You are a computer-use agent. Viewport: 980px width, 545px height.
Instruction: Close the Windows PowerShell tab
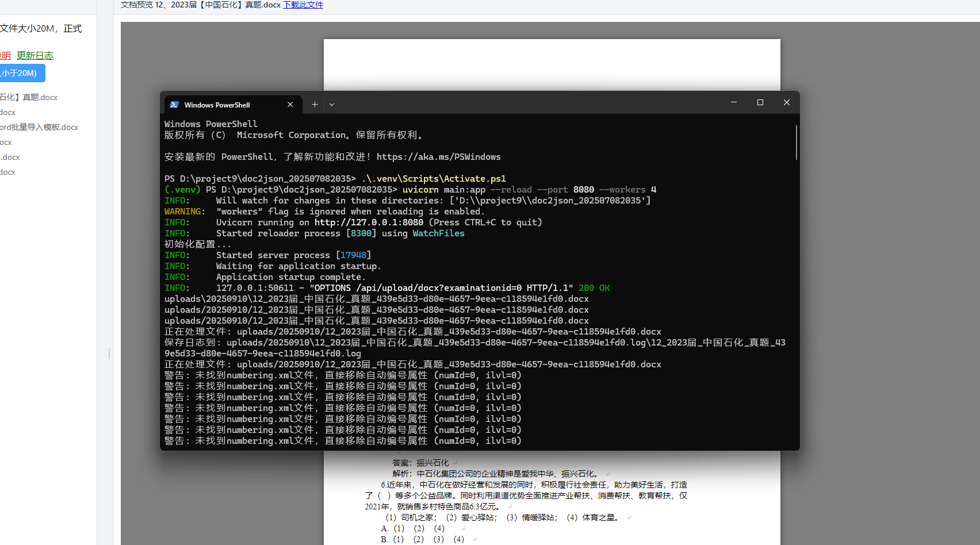[x=290, y=105]
